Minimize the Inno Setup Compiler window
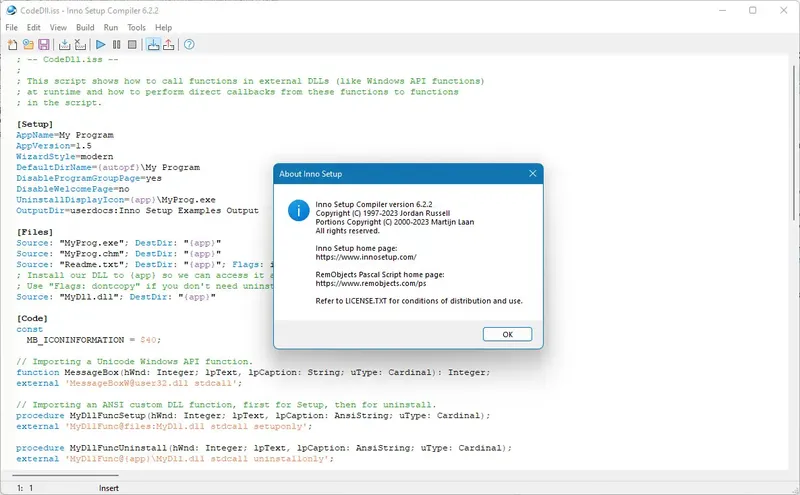Viewport: 800px width, 495px height. click(722, 10)
